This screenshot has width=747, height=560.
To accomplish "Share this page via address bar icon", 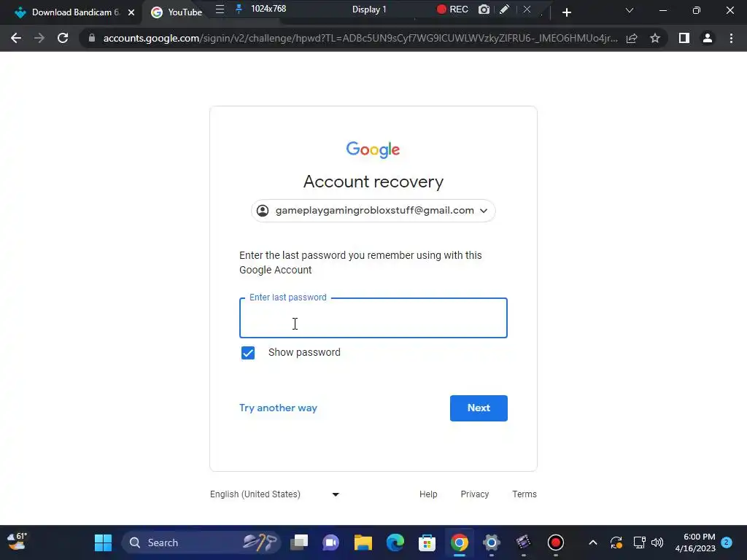I will point(632,38).
